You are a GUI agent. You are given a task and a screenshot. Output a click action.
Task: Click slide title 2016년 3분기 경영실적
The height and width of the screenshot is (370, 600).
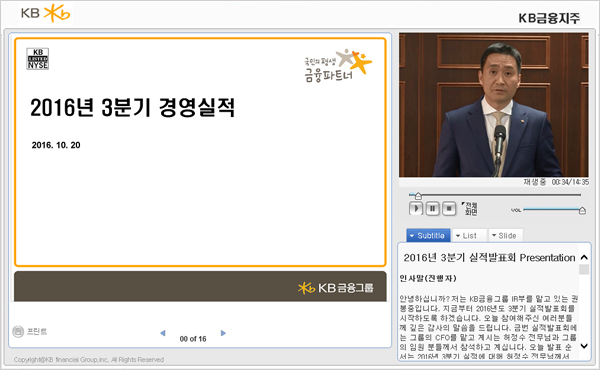point(132,108)
